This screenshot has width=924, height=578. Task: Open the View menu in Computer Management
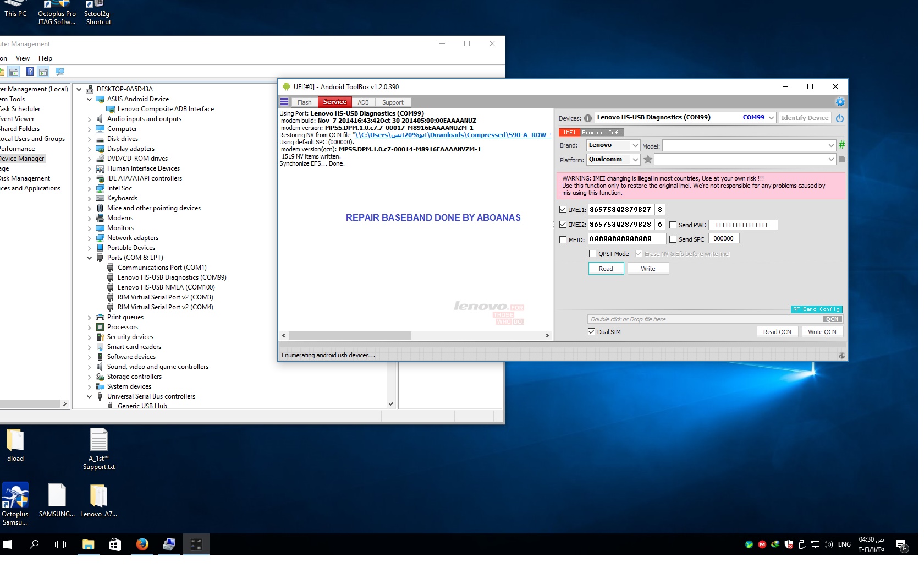tap(23, 58)
